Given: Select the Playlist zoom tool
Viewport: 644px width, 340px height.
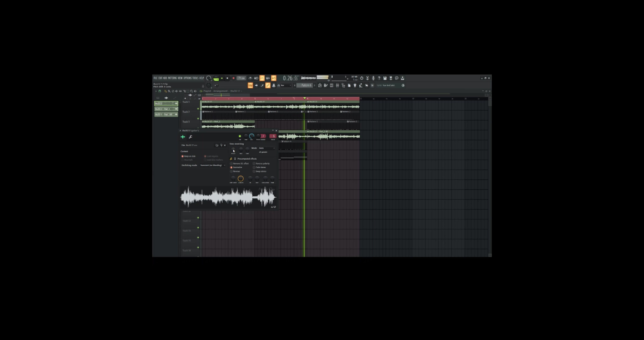Looking at the screenshot, I should (192, 91).
